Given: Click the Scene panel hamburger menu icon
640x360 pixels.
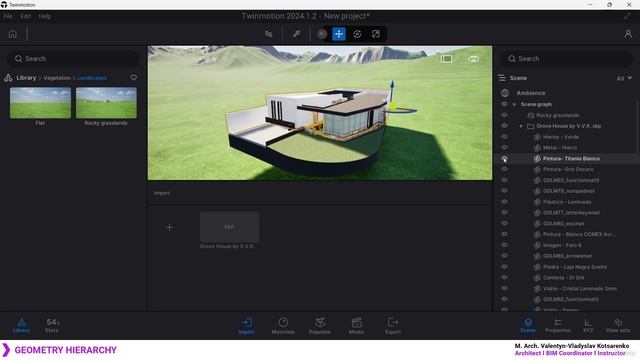Looking at the screenshot, I should (502, 78).
